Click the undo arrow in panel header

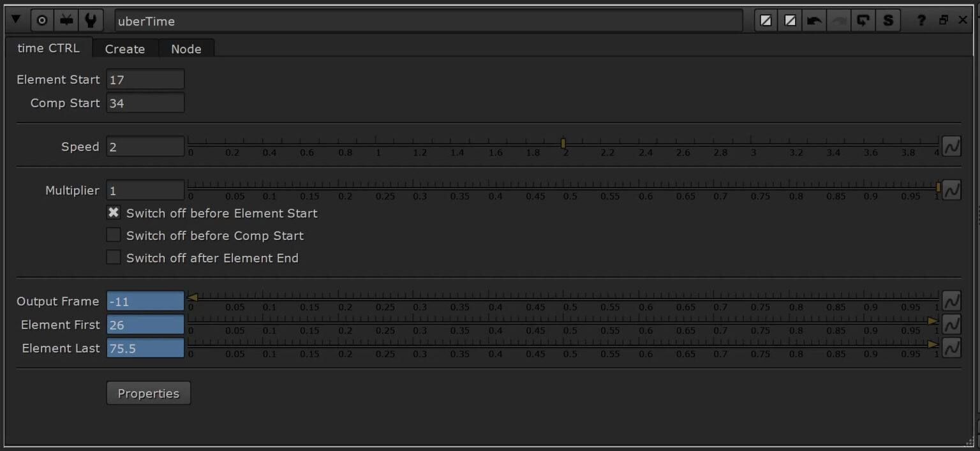(x=814, y=20)
